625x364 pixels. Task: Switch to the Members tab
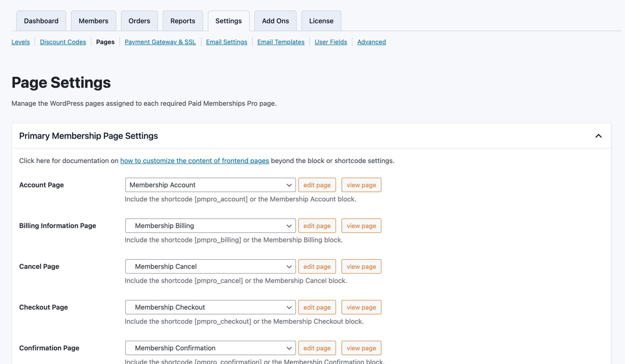93,21
